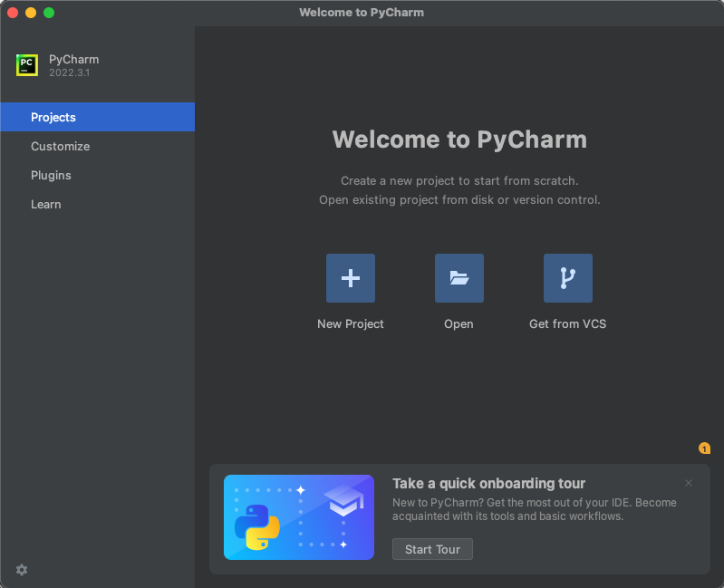
Task: Click the 'Take a quick onboarding tour' heading
Action: click(489, 483)
